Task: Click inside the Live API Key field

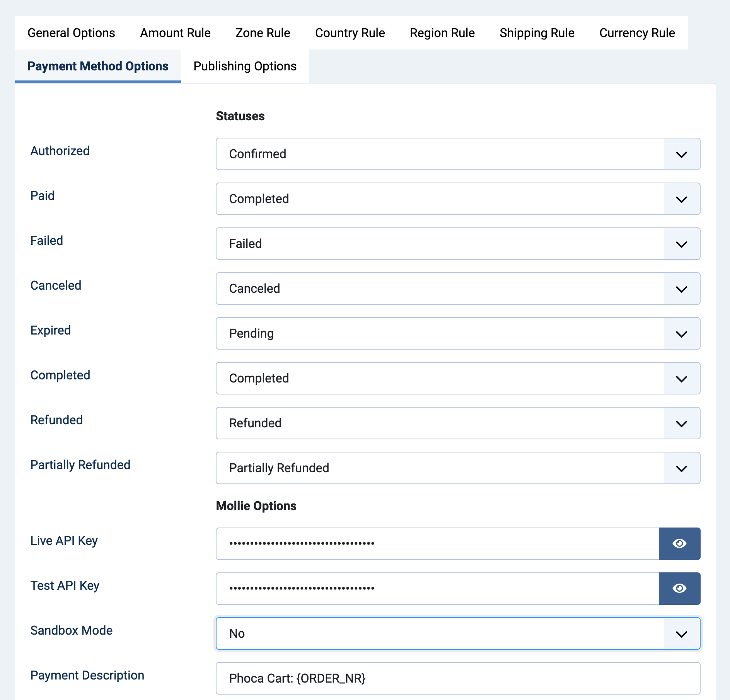Action: click(425, 543)
